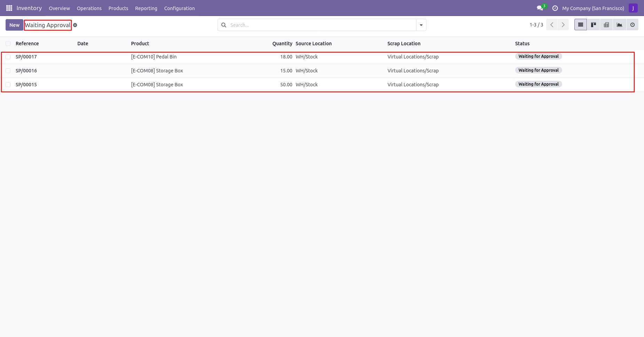
Task: Tick the checkbox for SP/00017
Action: pyautogui.click(x=8, y=57)
